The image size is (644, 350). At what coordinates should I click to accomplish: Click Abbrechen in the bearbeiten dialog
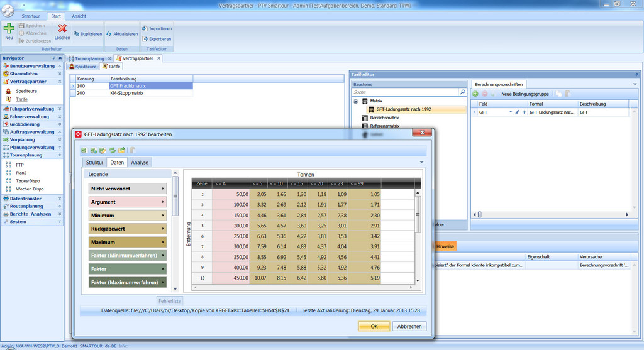[409, 326]
